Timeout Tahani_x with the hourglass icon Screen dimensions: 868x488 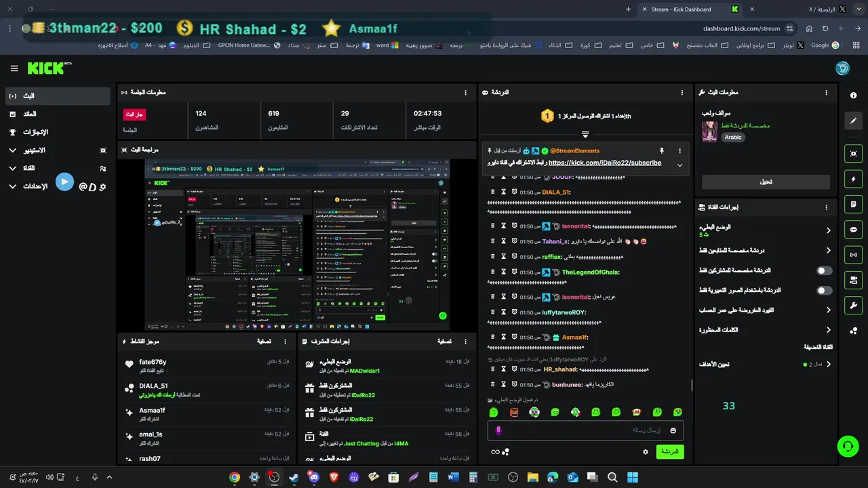(503, 241)
